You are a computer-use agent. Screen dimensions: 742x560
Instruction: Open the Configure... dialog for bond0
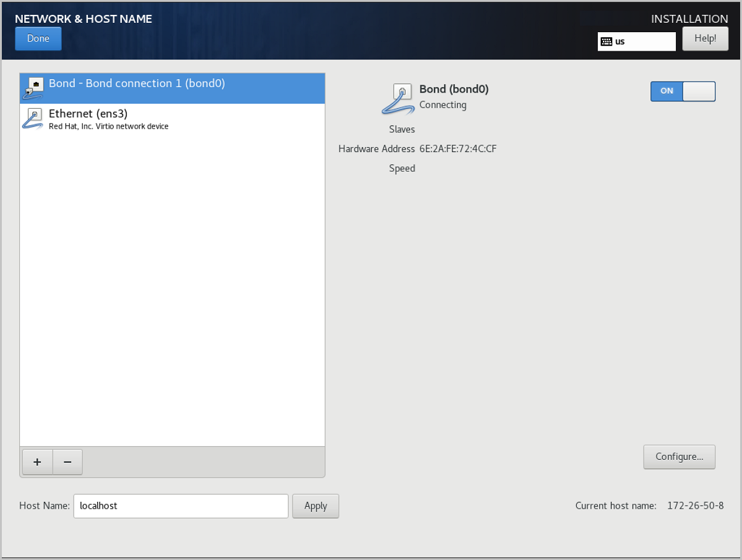(x=679, y=457)
